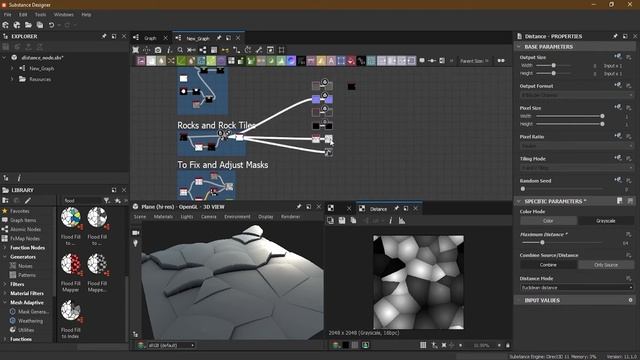Screen dimensions: 640x360
Task: Pin the Distance 2D view tab
Action: pos(396,209)
